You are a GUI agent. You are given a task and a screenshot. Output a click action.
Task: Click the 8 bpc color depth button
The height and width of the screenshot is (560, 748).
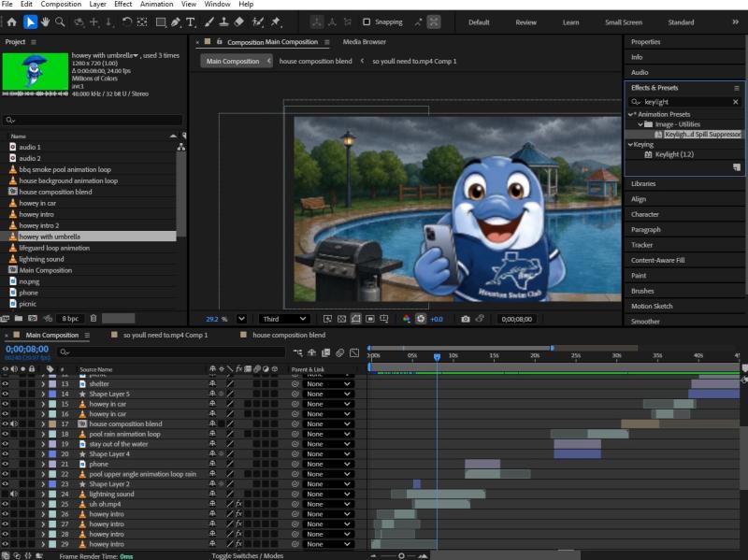[70, 318]
